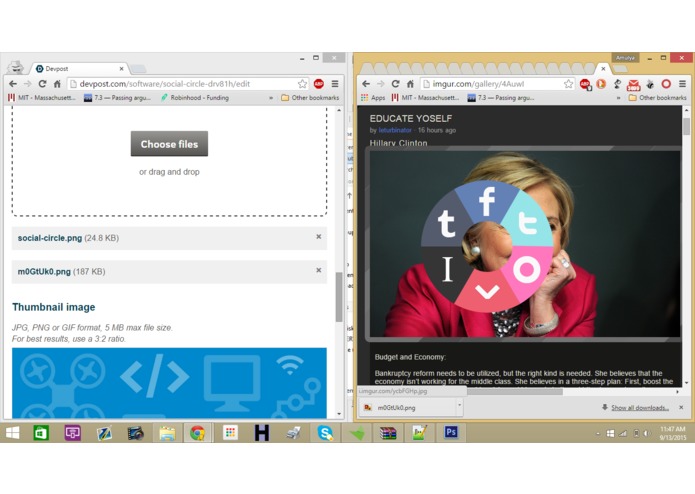
Task: Go back in the Devpost window
Action: tap(13, 84)
